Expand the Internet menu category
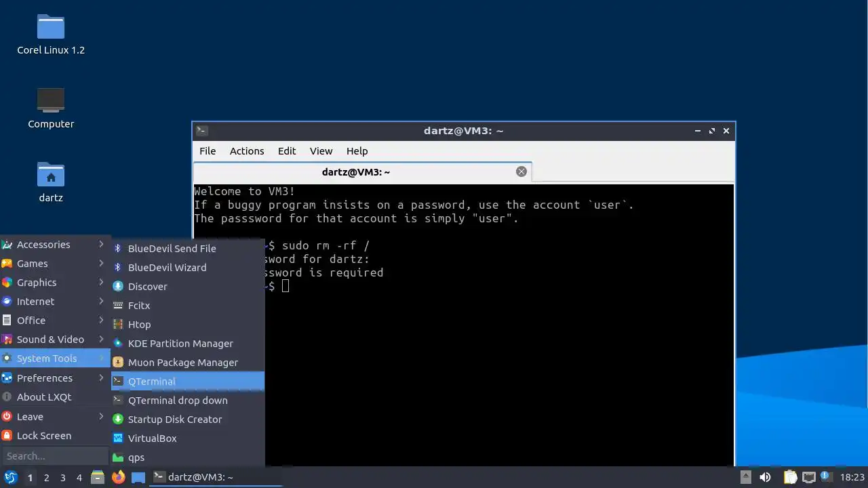868x488 pixels. point(55,302)
